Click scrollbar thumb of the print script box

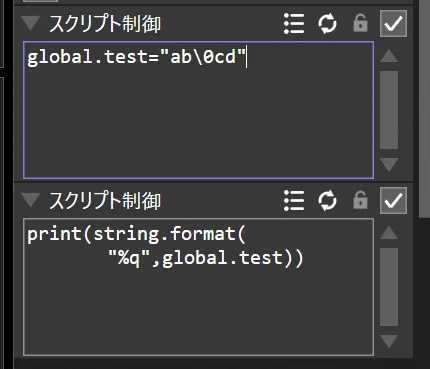click(389, 287)
